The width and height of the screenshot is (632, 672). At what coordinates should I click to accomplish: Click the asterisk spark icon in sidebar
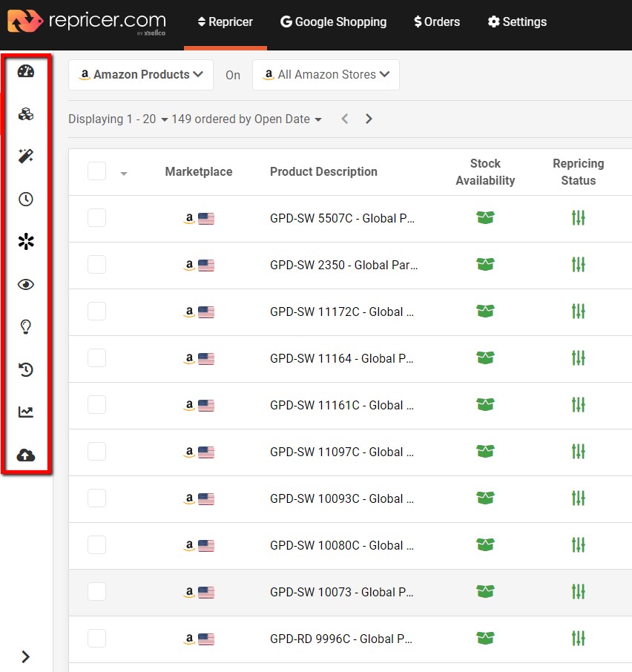26,241
